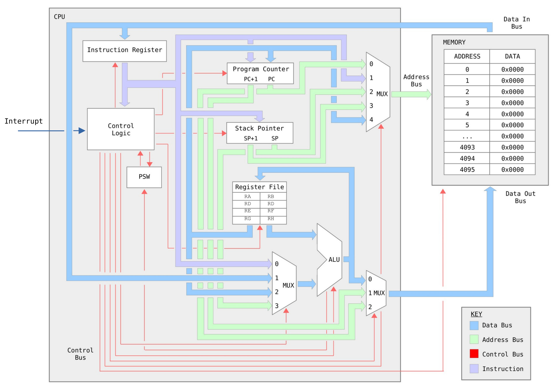The height and width of the screenshot is (392, 560).
Task: Click the ADDRESS column header in memory
Action: point(467,56)
